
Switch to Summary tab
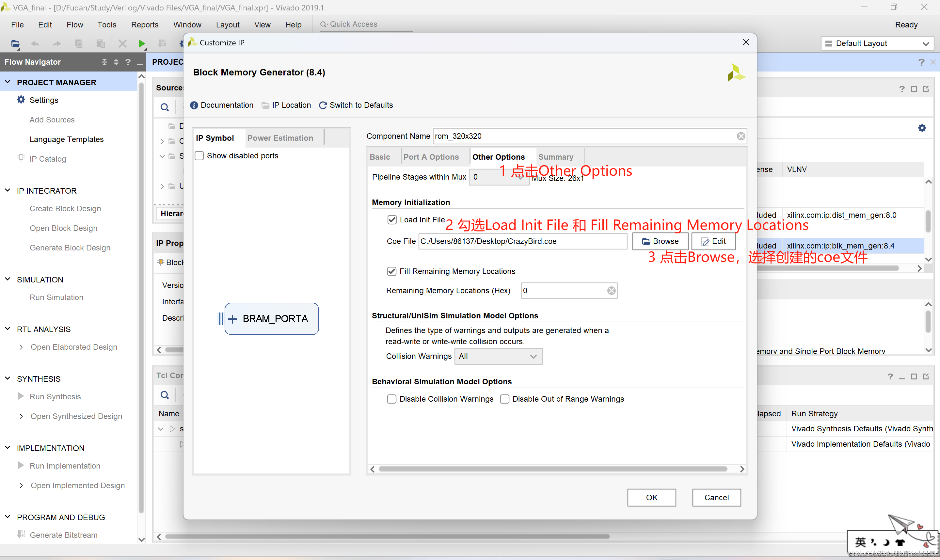(556, 157)
